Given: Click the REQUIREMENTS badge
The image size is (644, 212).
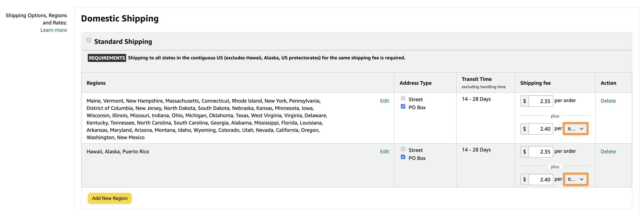Looking at the screenshot, I should [x=106, y=58].
